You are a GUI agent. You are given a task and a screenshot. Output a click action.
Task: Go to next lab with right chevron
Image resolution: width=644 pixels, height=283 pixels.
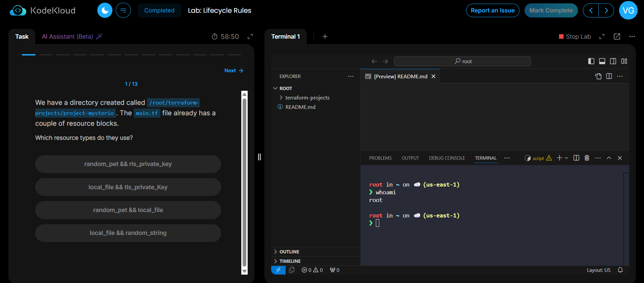(x=606, y=10)
